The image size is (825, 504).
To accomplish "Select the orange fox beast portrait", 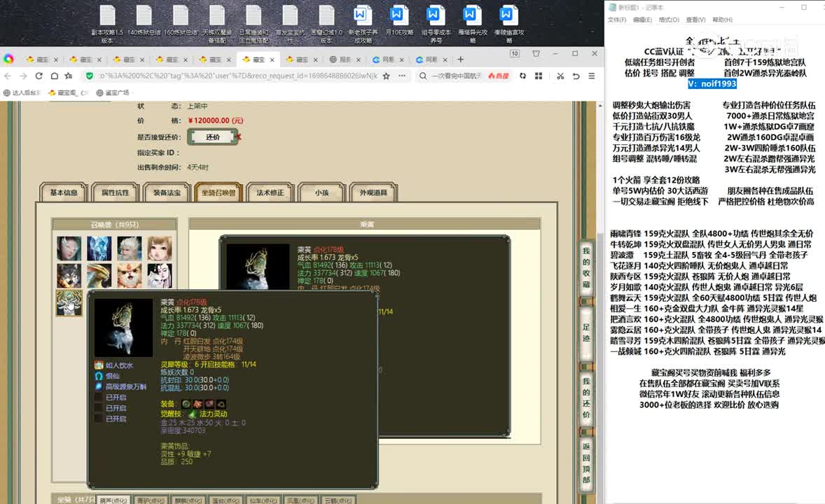I will click(130, 276).
